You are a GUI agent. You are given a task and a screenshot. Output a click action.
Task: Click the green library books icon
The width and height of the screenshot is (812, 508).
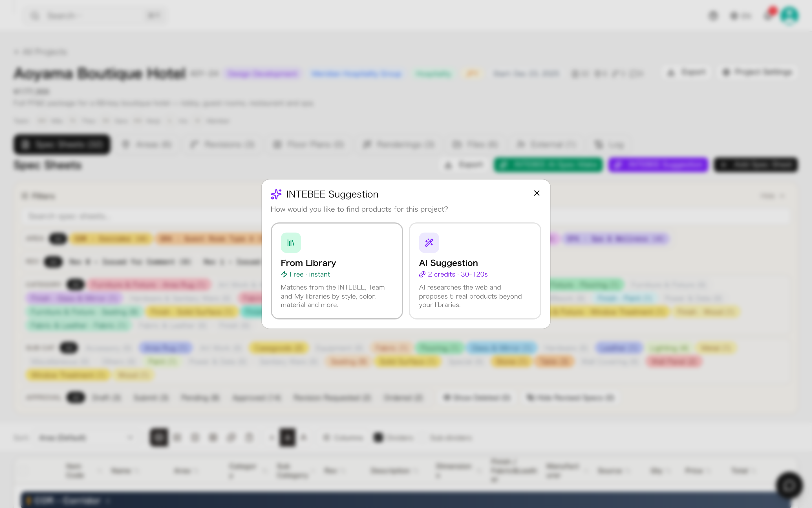coord(291,243)
